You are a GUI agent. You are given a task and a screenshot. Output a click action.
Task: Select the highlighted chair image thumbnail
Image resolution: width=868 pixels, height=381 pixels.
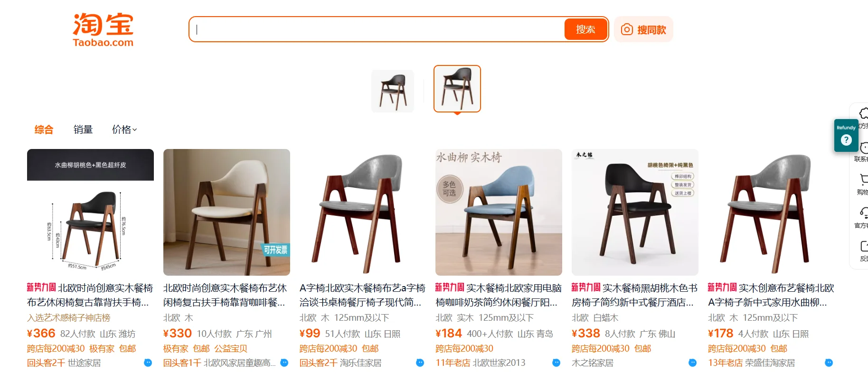[x=457, y=89]
